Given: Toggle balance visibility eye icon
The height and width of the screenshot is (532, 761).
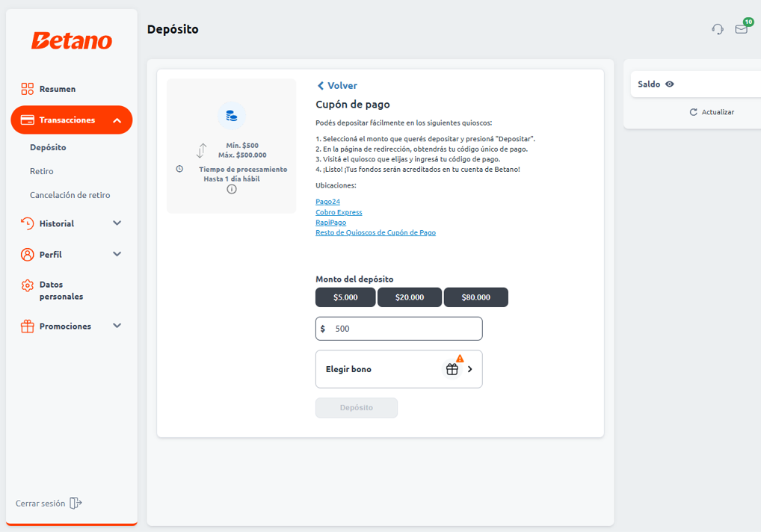Looking at the screenshot, I should pyautogui.click(x=670, y=84).
